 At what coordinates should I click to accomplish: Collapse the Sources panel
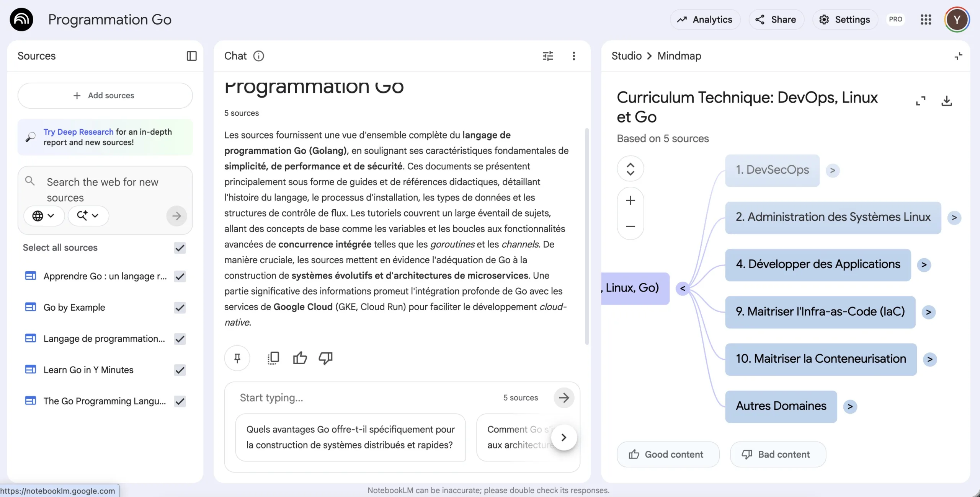(x=191, y=56)
